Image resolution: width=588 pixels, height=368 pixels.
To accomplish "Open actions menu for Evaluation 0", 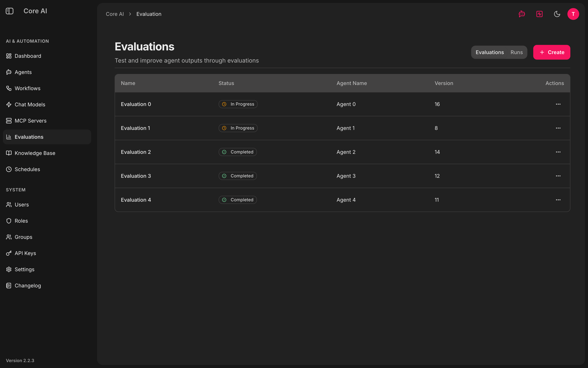I will pyautogui.click(x=558, y=104).
